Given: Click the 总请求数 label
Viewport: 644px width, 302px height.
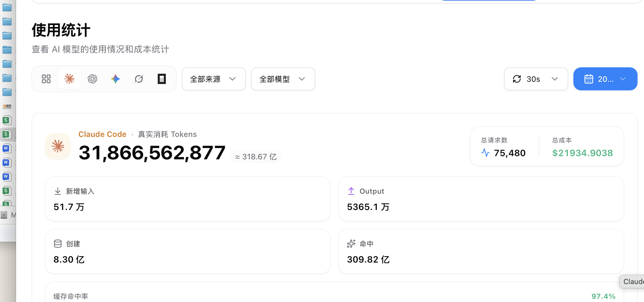Looking at the screenshot, I should pyautogui.click(x=494, y=140).
